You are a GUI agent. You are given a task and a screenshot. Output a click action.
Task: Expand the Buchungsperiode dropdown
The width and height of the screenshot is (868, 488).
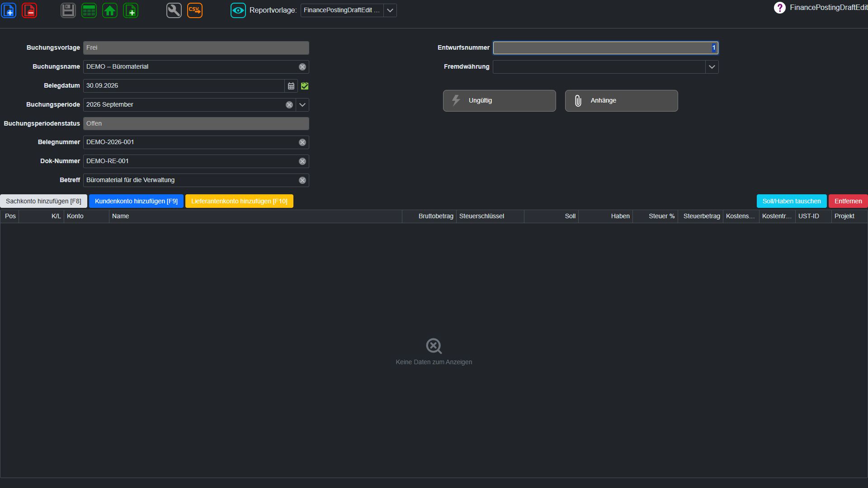click(302, 105)
